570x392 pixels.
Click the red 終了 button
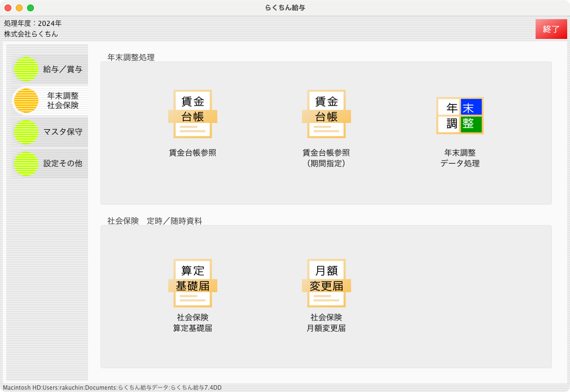[x=551, y=29]
